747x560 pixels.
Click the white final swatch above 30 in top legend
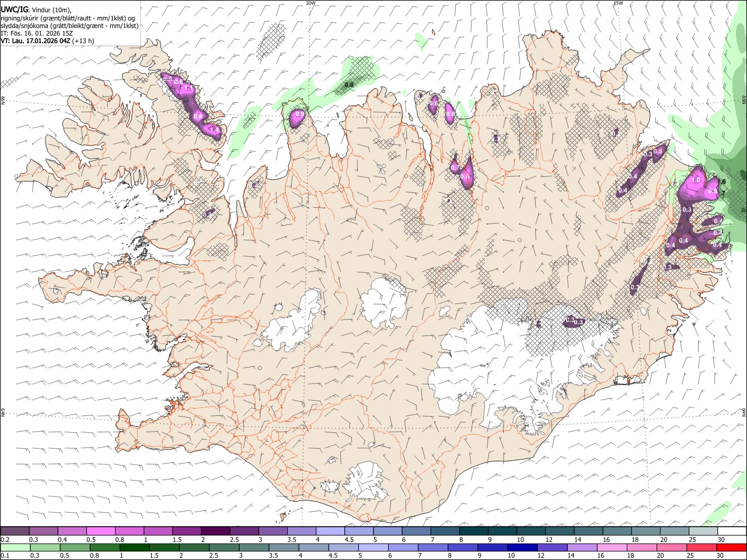pyautogui.click(x=732, y=531)
